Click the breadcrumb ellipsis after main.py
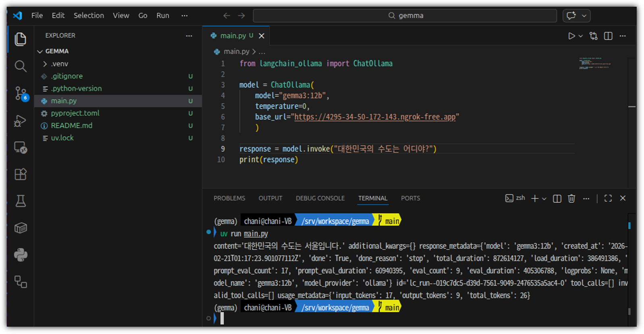The width and height of the screenshot is (644, 334). click(x=262, y=52)
